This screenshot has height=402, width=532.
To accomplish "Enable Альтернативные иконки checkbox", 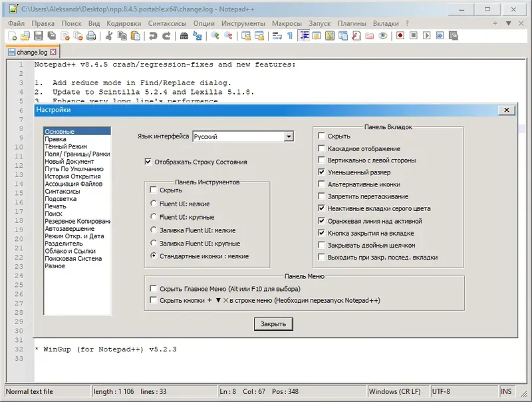I will click(321, 184).
